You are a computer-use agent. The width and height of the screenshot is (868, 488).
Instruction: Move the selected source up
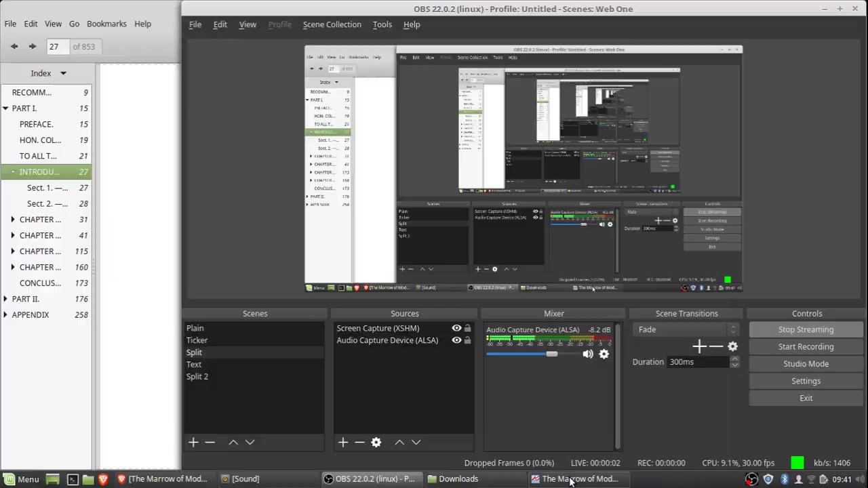pos(399,443)
